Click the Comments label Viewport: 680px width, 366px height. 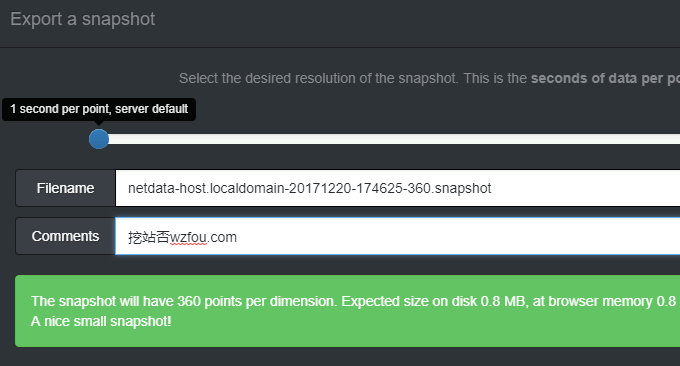(65, 236)
